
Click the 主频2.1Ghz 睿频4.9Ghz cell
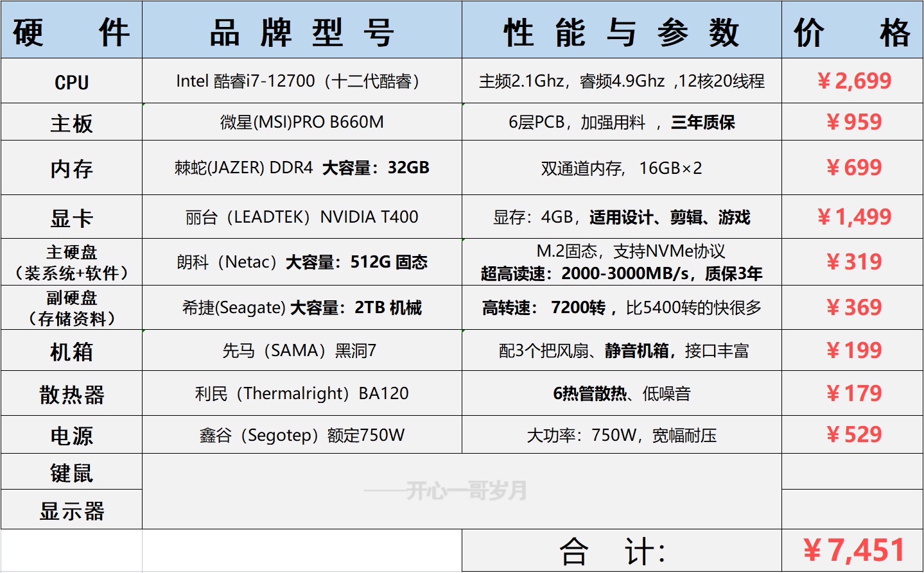click(622, 81)
